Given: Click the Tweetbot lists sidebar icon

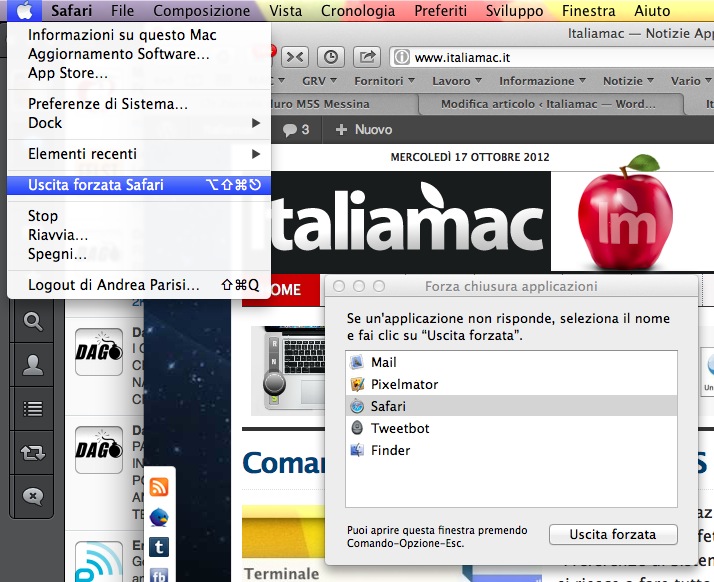Looking at the screenshot, I should [33, 408].
